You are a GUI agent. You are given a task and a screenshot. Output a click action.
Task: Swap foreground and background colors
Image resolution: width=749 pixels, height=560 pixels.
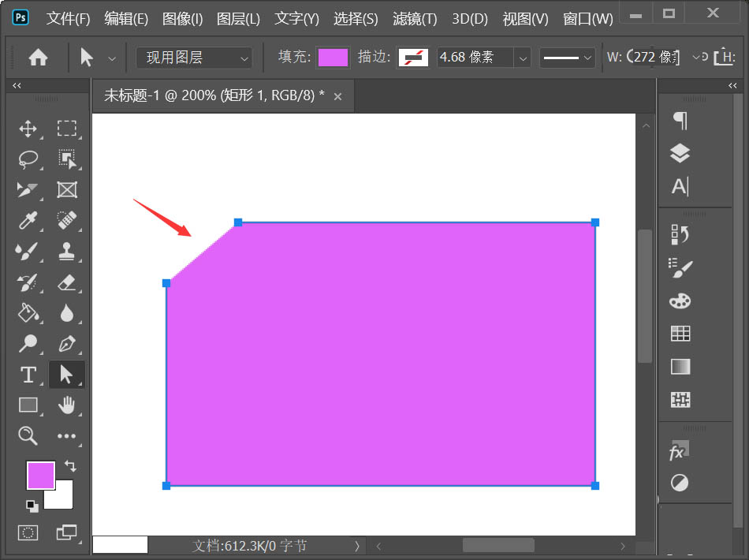[70, 466]
